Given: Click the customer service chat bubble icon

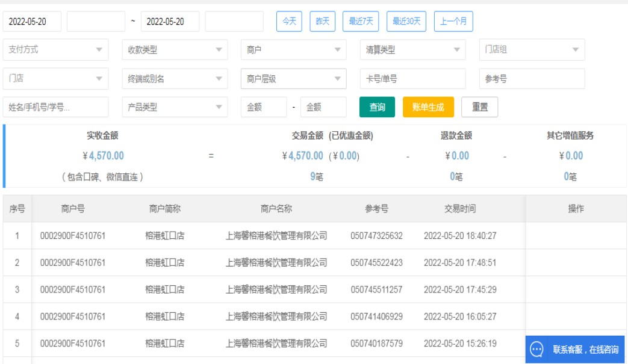Looking at the screenshot, I should pos(536,349).
